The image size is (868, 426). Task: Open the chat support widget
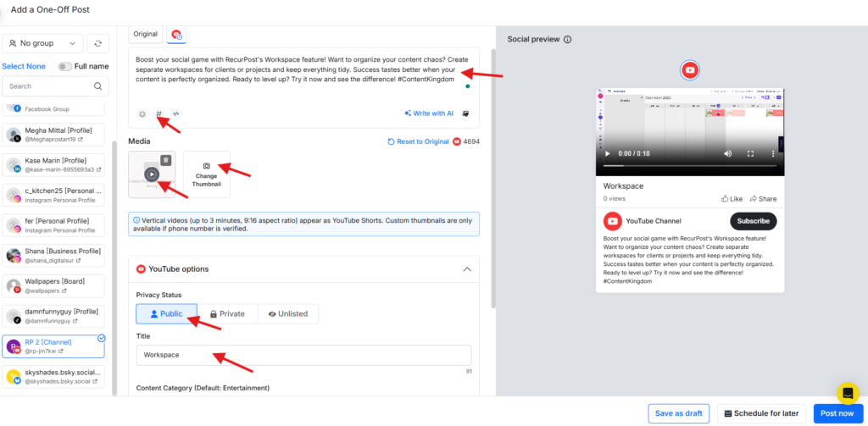848,393
